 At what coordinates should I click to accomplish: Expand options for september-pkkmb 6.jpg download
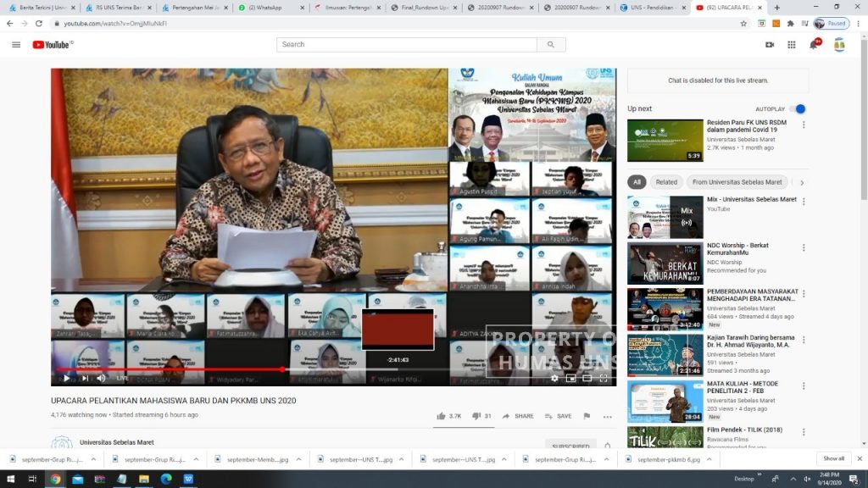[x=709, y=460]
